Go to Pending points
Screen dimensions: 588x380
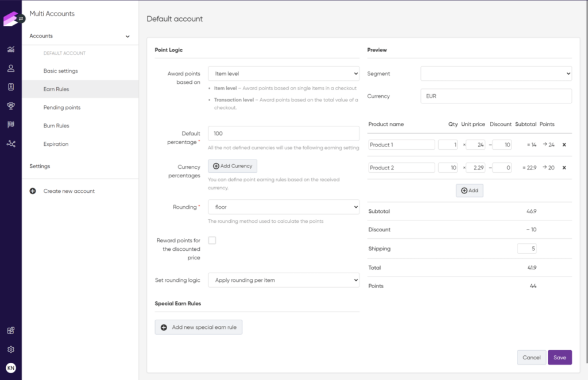pyautogui.click(x=62, y=107)
